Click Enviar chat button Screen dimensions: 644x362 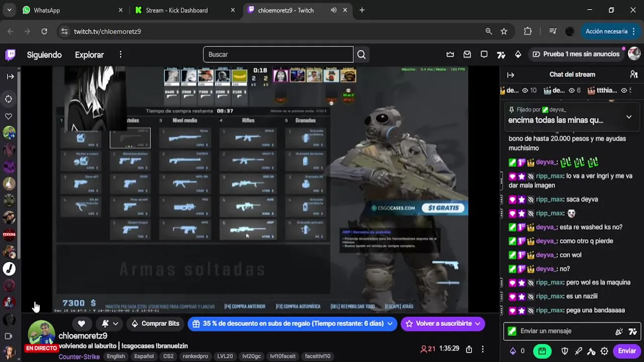coord(627,351)
